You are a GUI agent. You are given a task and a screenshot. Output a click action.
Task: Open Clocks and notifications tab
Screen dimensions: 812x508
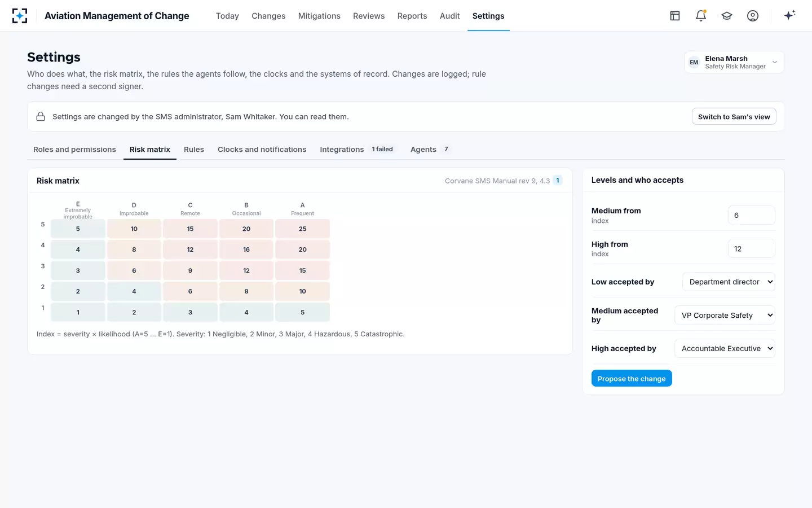click(x=262, y=150)
